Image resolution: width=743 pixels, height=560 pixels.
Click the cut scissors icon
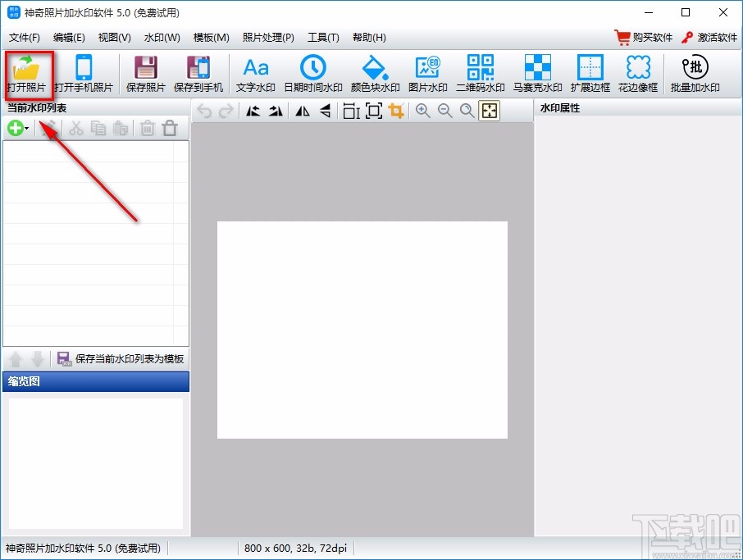[75, 128]
